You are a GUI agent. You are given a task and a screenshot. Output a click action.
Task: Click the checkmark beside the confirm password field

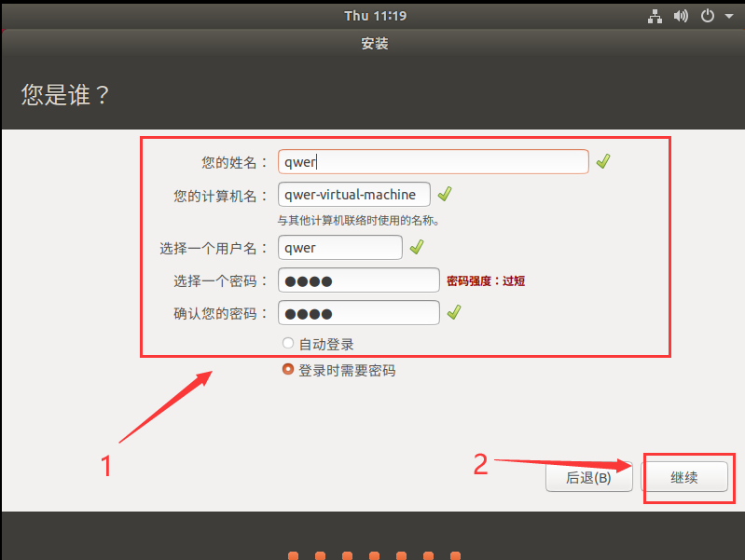tap(454, 312)
